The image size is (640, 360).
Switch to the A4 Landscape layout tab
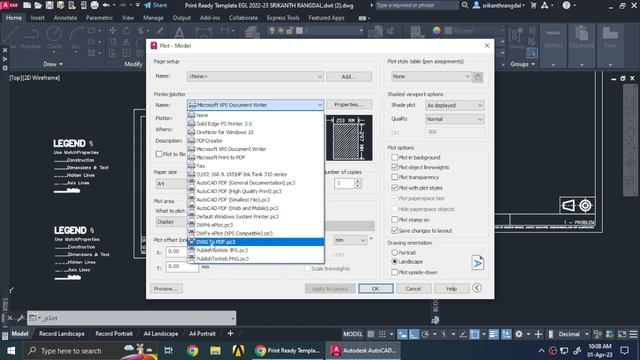[161, 334]
